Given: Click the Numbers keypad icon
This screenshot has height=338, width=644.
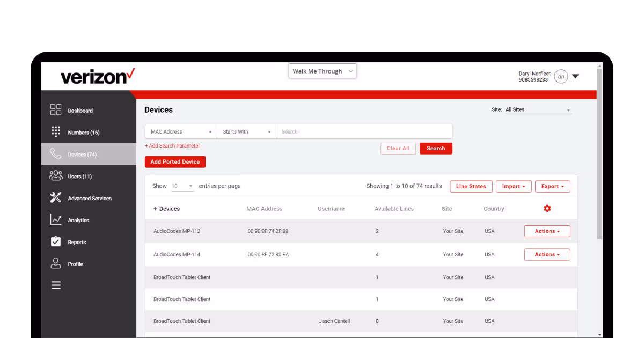Looking at the screenshot, I should pos(56,132).
